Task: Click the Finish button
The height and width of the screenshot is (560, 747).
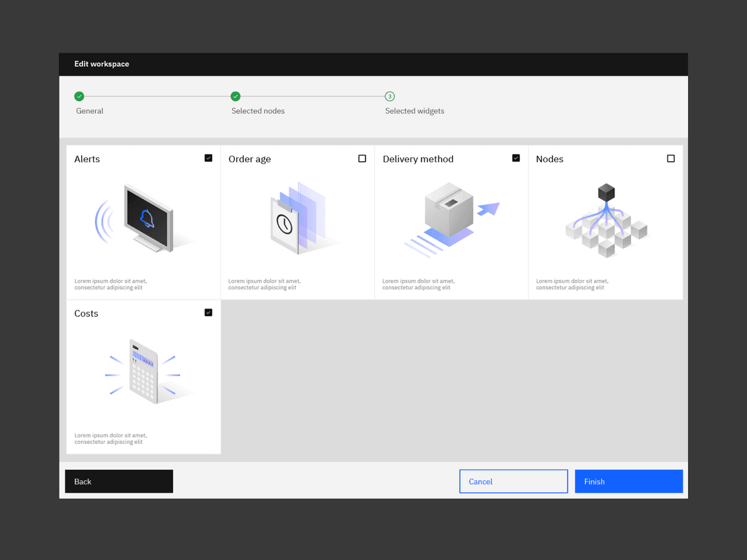Action: point(628,482)
